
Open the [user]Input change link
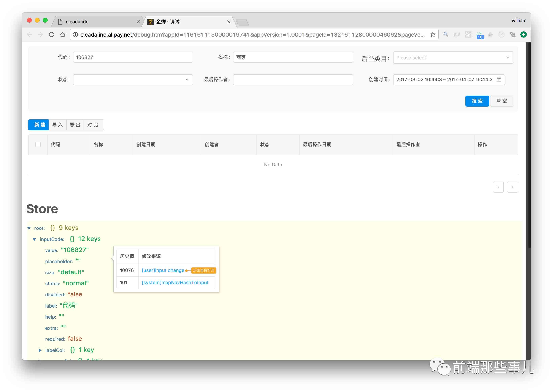pos(163,270)
